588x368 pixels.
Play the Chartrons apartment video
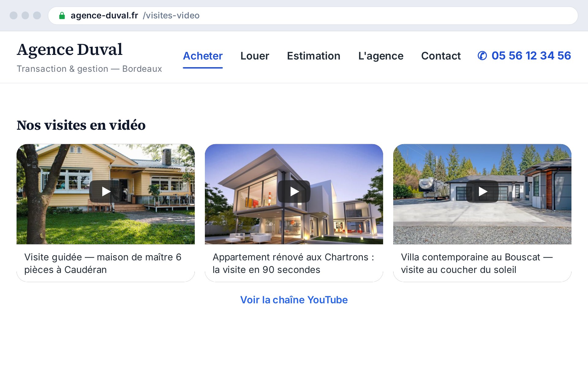point(294,191)
